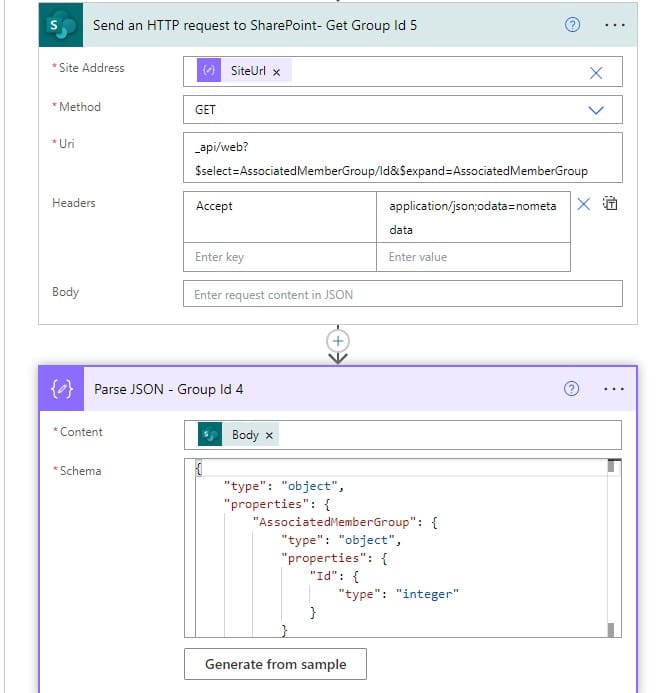Click the SharePoint action icon in header
The image size is (662, 693).
(61, 25)
